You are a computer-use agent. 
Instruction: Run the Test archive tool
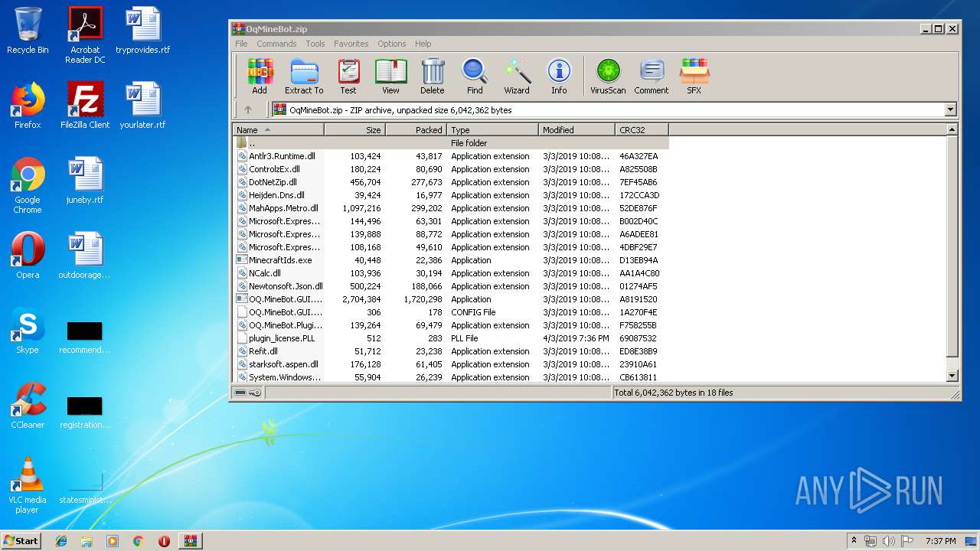point(348,77)
